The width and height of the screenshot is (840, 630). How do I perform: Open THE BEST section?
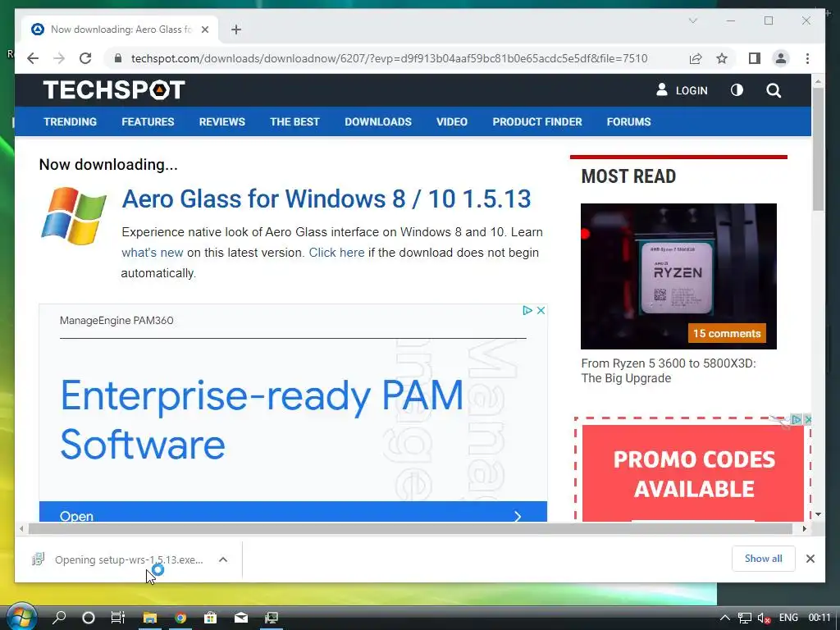[x=294, y=121]
